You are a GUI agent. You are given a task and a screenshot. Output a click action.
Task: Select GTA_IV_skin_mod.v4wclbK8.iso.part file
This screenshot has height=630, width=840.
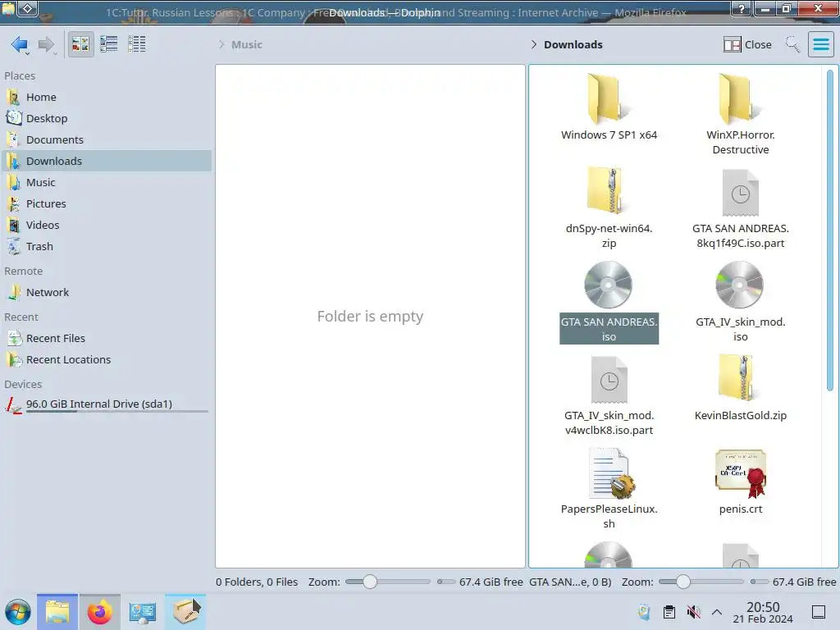point(609,395)
